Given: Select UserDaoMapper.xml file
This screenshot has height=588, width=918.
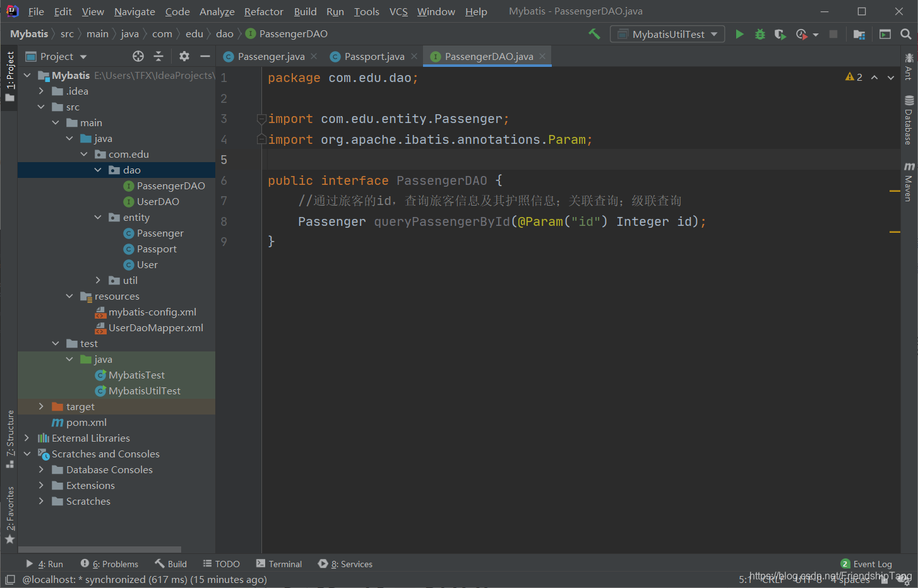Looking at the screenshot, I should tap(156, 327).
